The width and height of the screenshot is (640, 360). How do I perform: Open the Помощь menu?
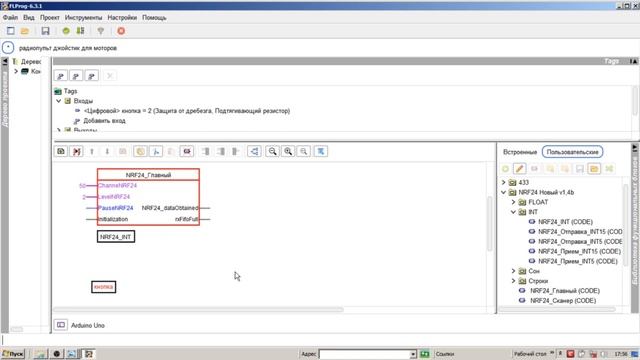(x=154, y=18)
